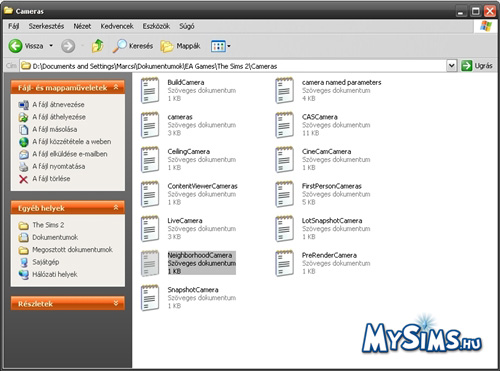Screen dimensions: 500x371
Task: Open Sajátgép link
Action: [x=46, y=262]
